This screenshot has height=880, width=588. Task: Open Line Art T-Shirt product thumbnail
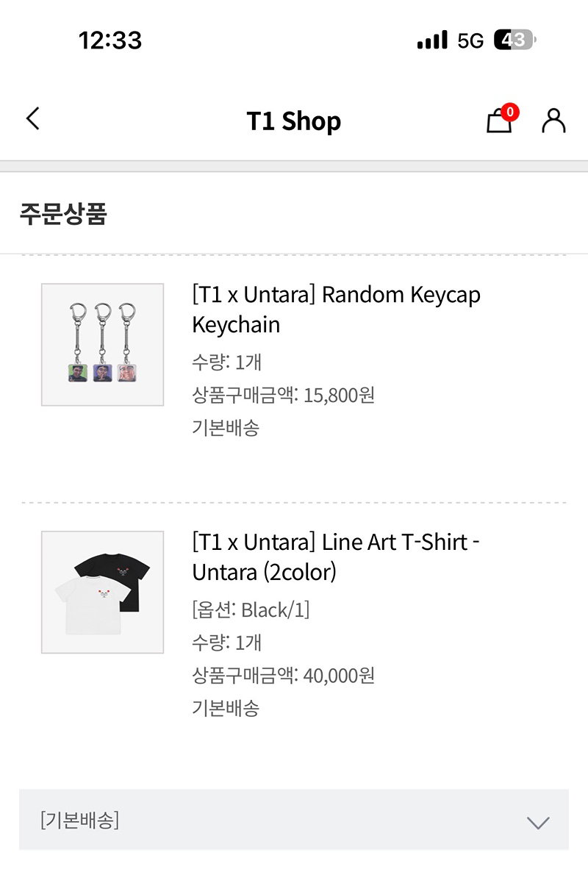click(x=103, y=592)
